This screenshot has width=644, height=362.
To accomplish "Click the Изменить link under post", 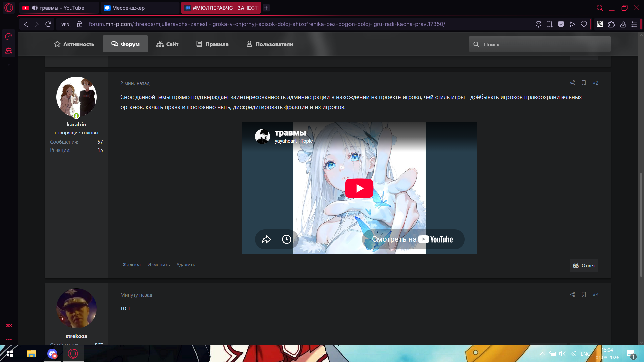I will (159, 265).
